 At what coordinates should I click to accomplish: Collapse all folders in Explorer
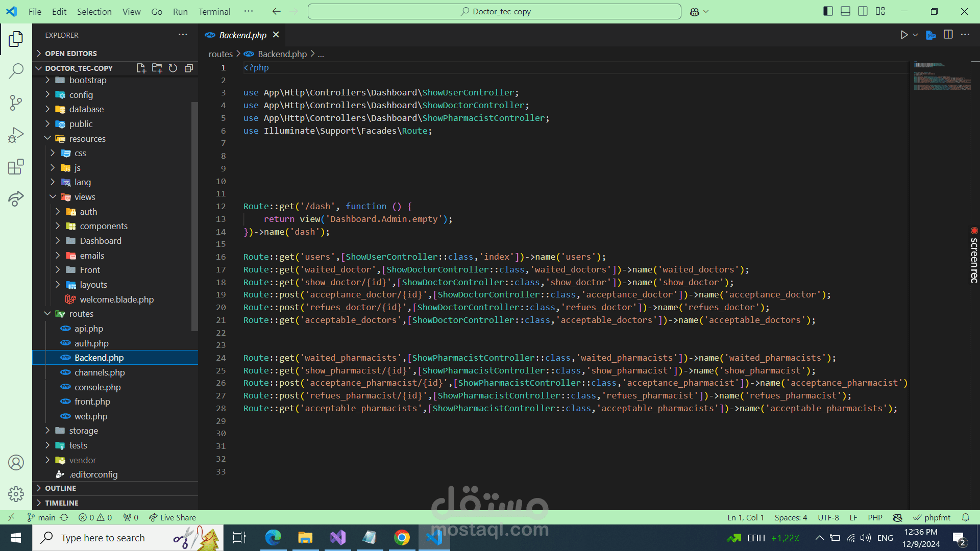pyautogui.click(x=189, y=68)
